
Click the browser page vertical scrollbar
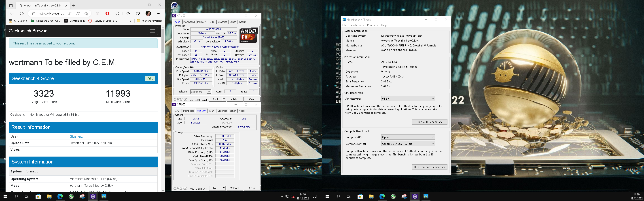click(x=163, y=41)
